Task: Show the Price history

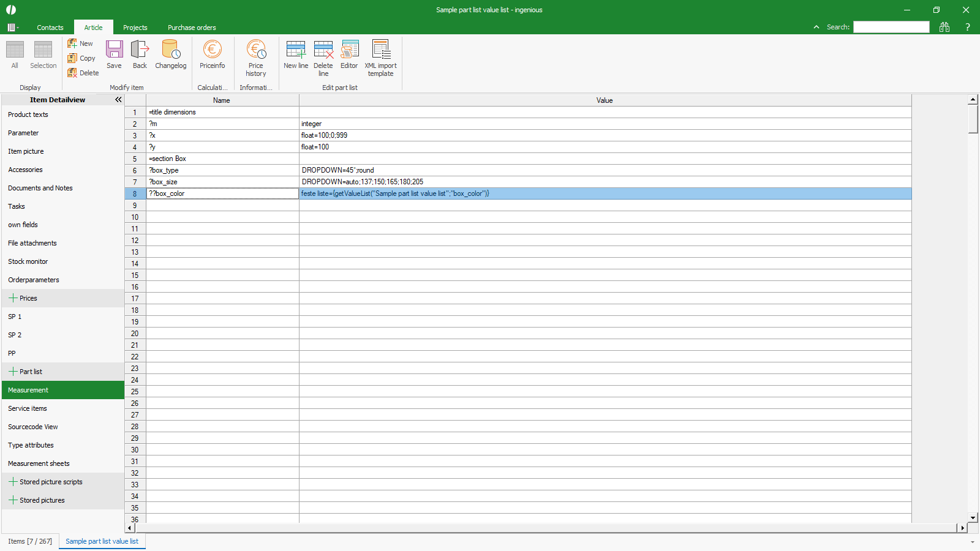Action: [x=256, y=58]
